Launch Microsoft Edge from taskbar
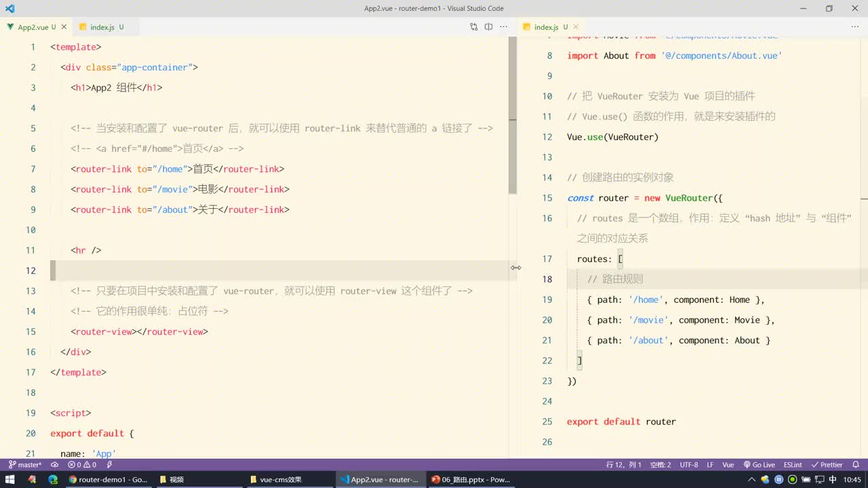868x488 pixels. point(53,479)
